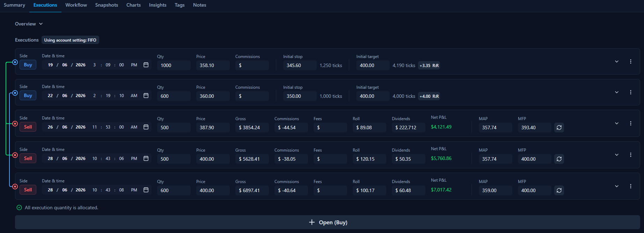
Task: Open calendar picker for the 10:43:06 PM Sell
Action: [x=146, y=158]
